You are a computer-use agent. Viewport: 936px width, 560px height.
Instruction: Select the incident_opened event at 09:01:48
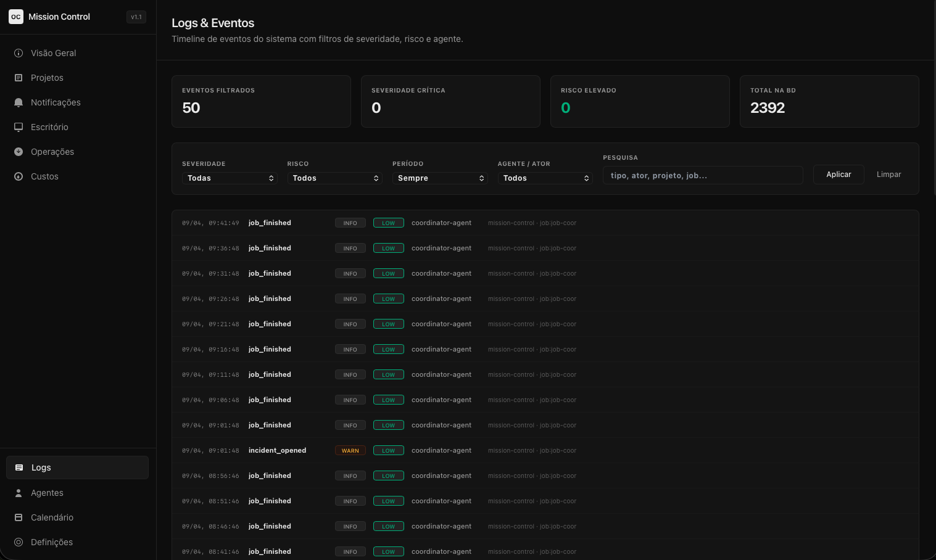(x=545, y=450)
